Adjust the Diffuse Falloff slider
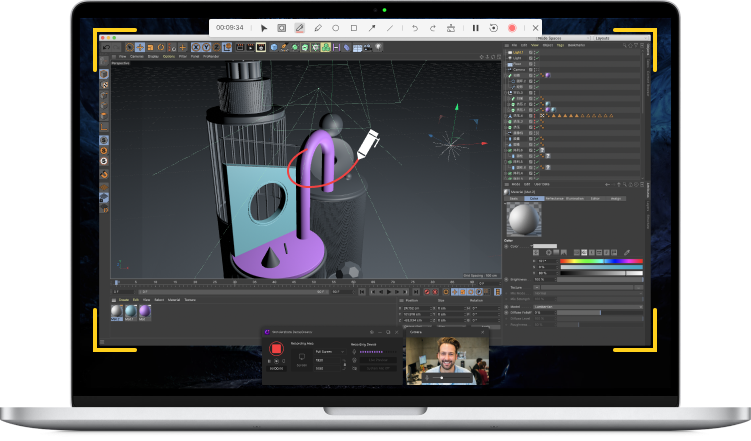 [x=600, y=313]
